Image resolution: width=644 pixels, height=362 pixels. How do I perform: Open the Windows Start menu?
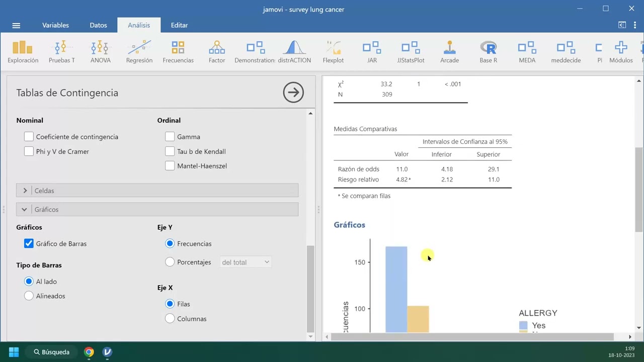14,352
